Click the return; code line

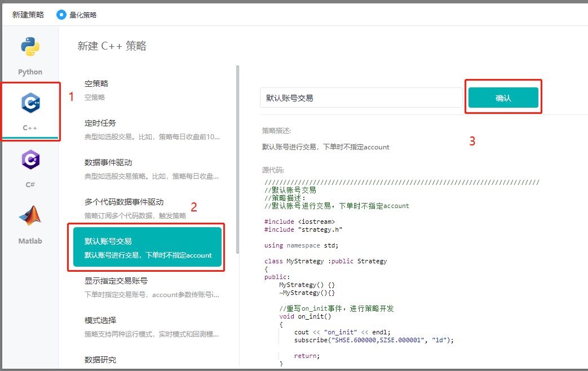point(307,356)
